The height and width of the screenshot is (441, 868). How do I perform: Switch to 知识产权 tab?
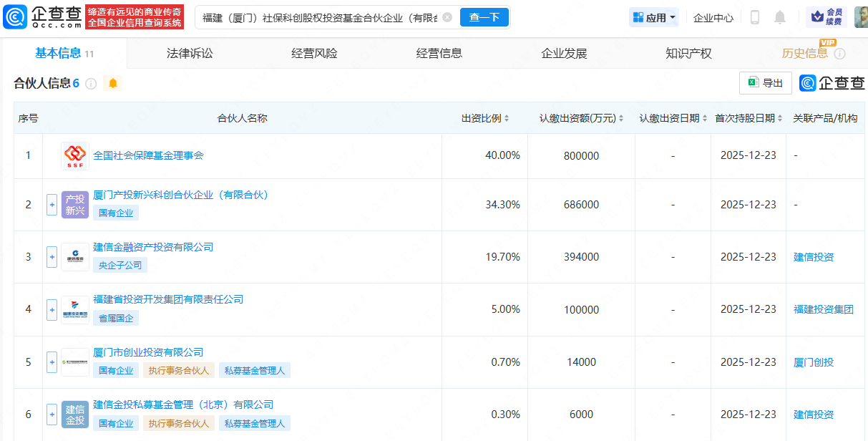(688, 53)
